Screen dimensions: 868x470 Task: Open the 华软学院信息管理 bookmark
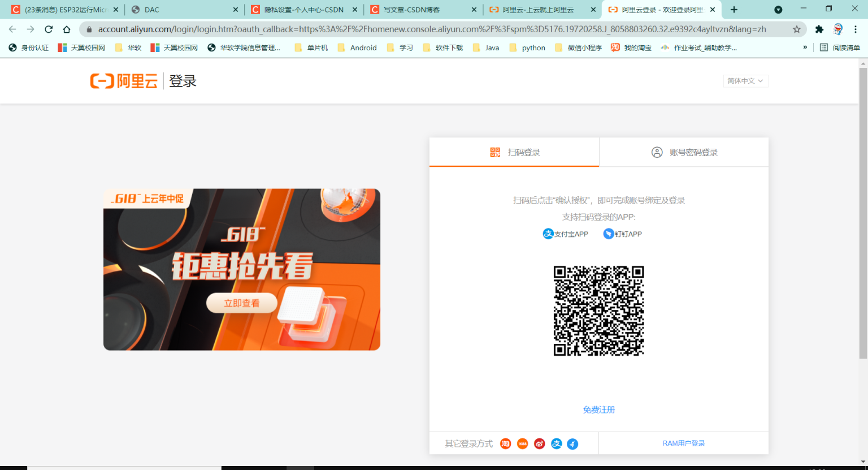click(244, 48)
